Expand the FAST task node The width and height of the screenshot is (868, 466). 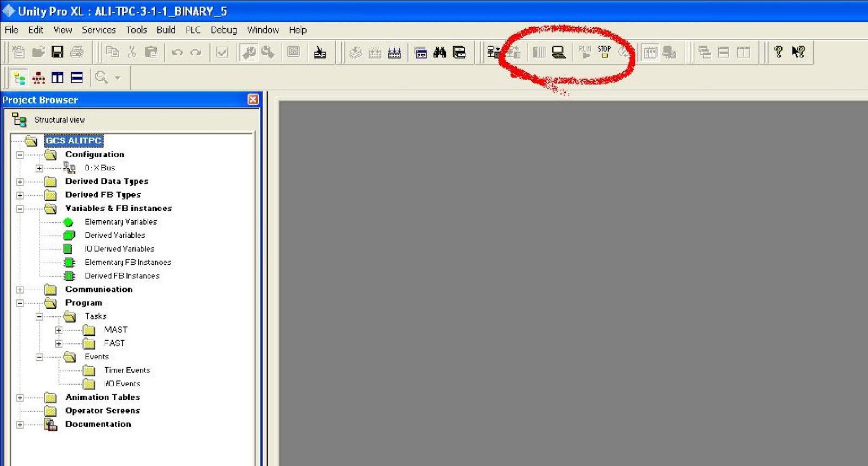tap(59, 343)
